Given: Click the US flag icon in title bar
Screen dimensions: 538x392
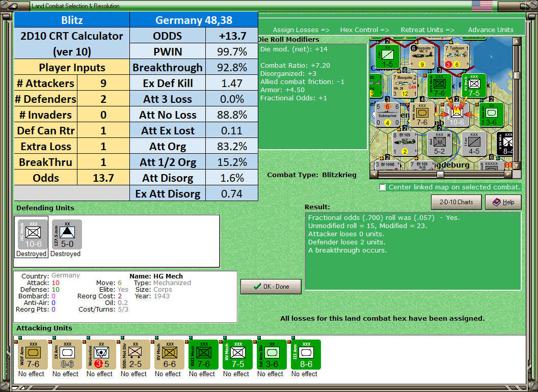Looking at the screenshot, I should 482,6.
